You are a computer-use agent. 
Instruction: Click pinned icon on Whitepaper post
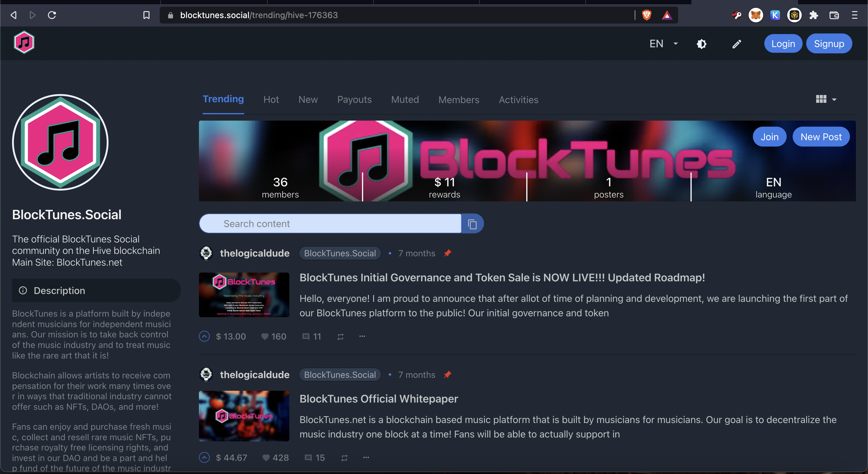click(447, 374)
